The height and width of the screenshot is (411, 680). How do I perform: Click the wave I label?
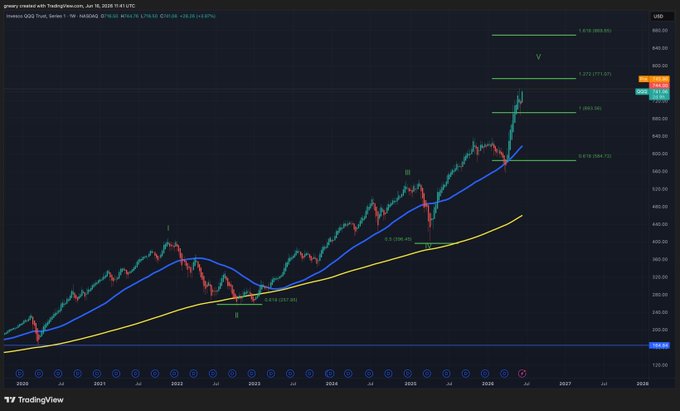click(168, 228)
